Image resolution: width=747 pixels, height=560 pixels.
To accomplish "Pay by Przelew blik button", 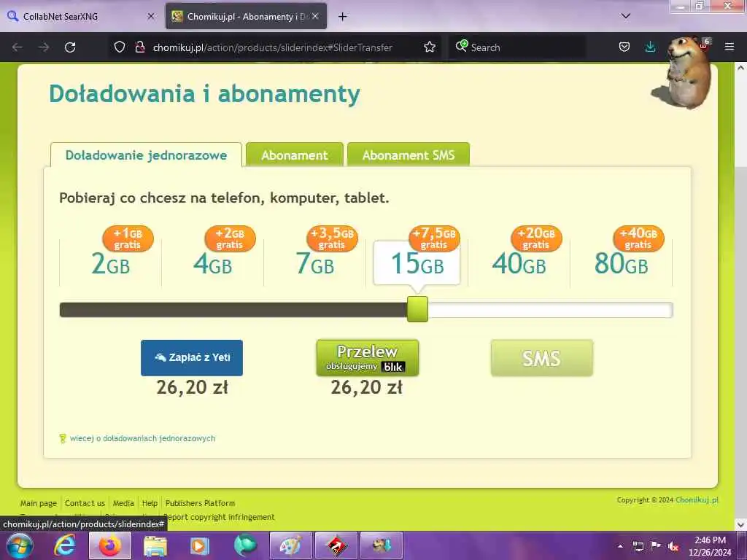I will 368,357.
